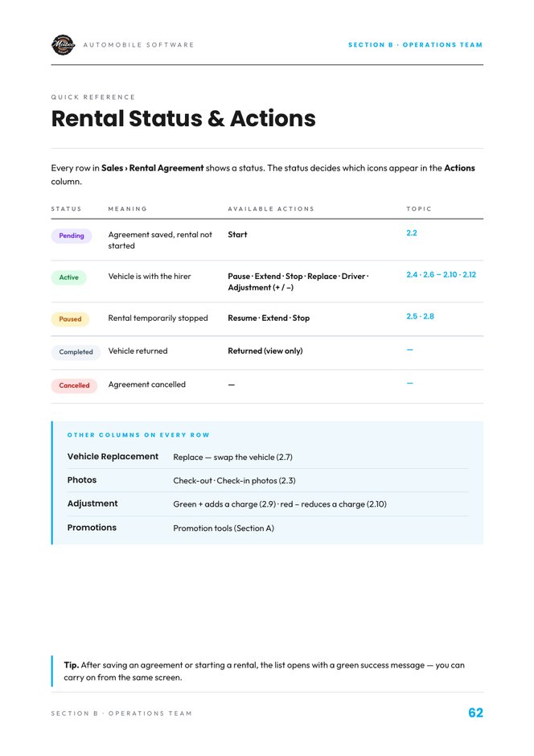Click the 'AUTOMOBILE SOFTWARE' header text
534x756 pixels.
pos(138,45)
